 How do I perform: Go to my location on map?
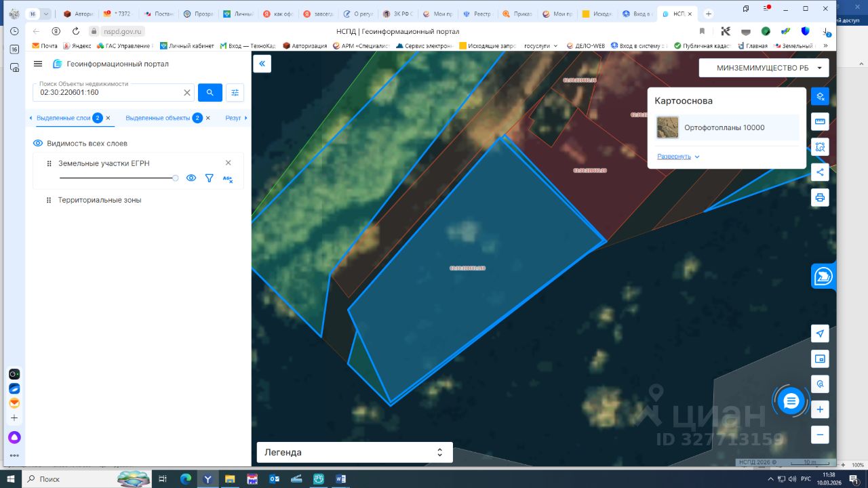coord(820,333)
